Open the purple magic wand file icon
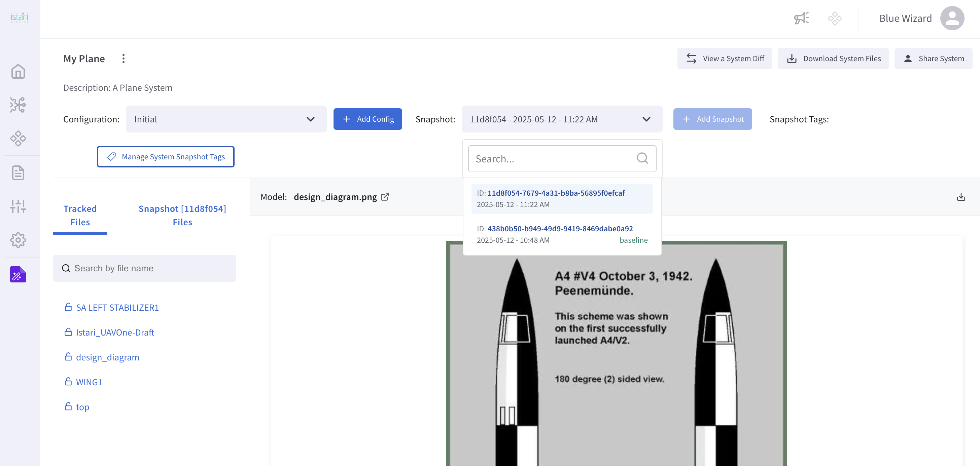The image size is (980, 466). point(18,274)
